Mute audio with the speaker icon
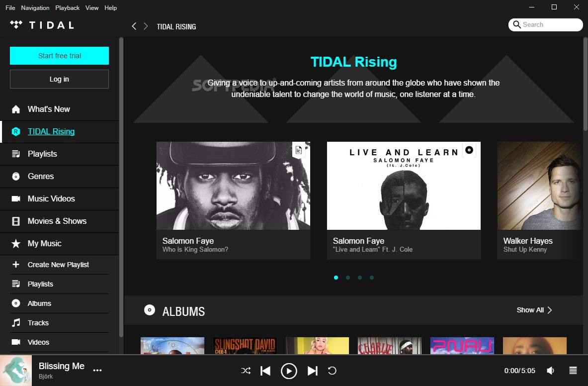 [551, 371]
